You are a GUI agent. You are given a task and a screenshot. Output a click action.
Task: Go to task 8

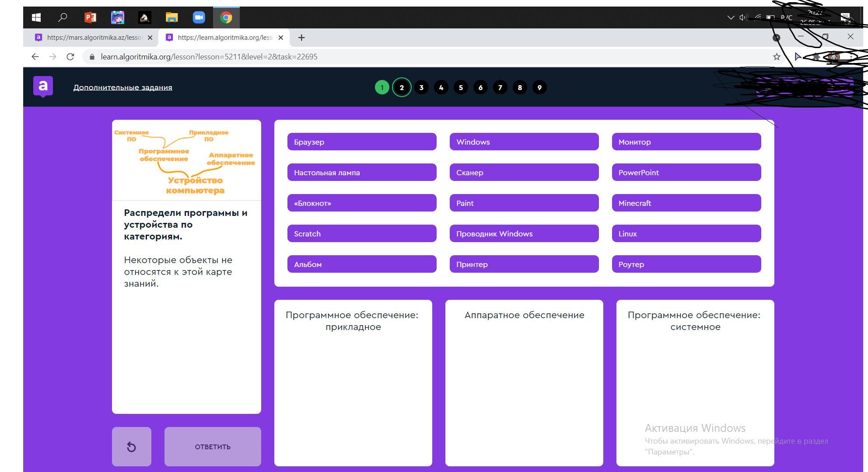pos(520,87)
